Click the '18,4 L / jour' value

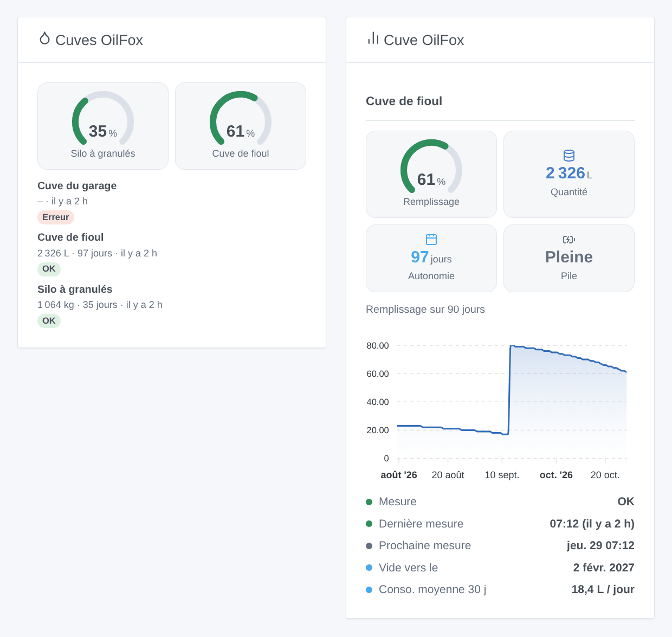pyautogui.click(x=603, y=589)
